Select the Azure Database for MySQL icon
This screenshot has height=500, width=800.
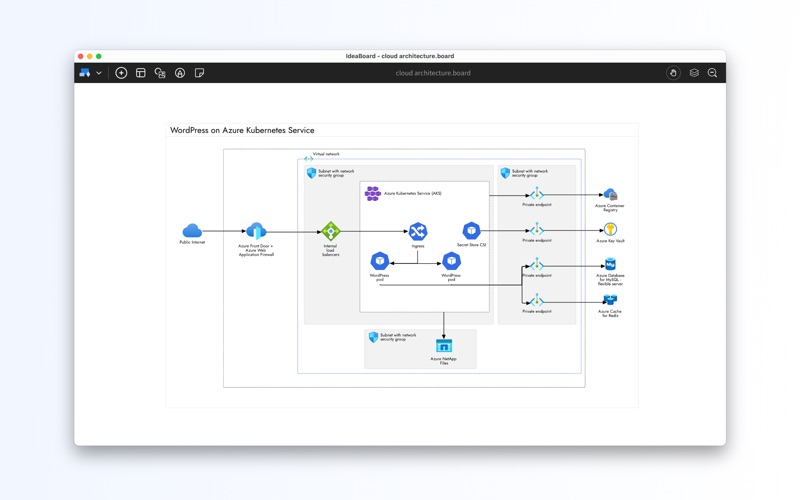tap(610, 265)
